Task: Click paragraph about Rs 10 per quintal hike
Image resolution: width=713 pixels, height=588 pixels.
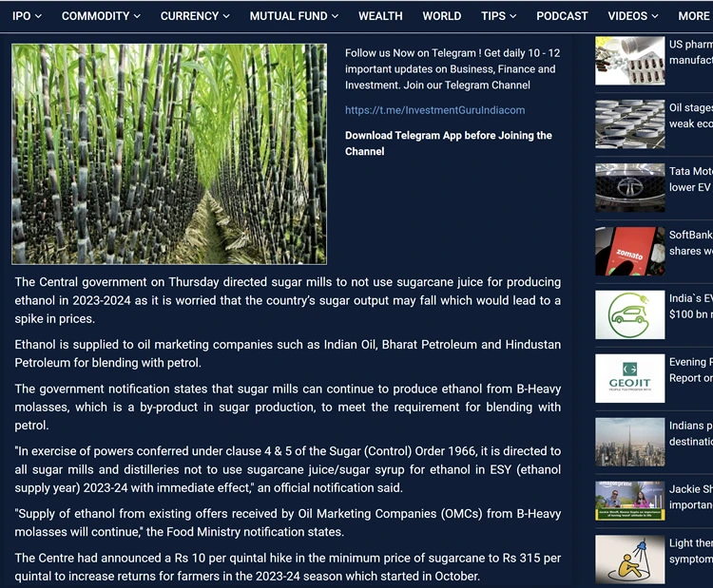Action: [287, 567]
